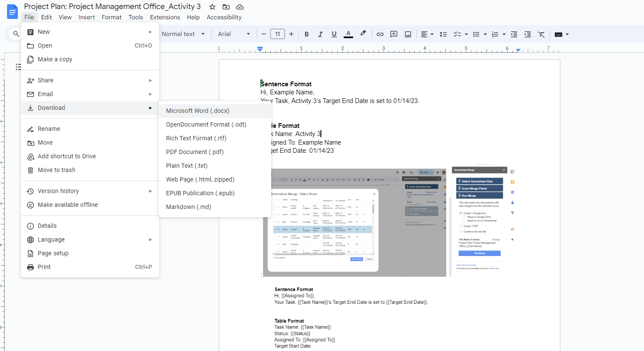Decrease font size with minus button
Screen dimensions: 644x351
[264, 34]
